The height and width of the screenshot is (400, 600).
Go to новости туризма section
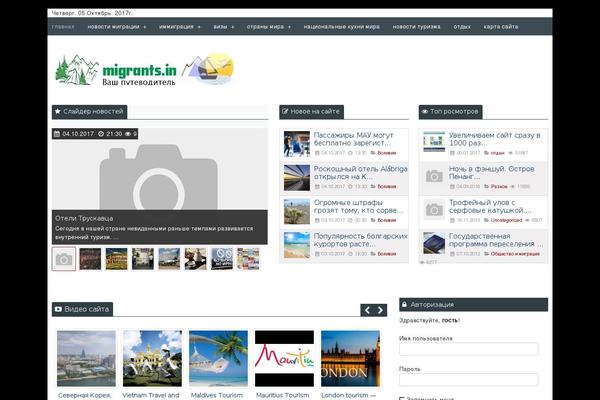coord(416,27)
